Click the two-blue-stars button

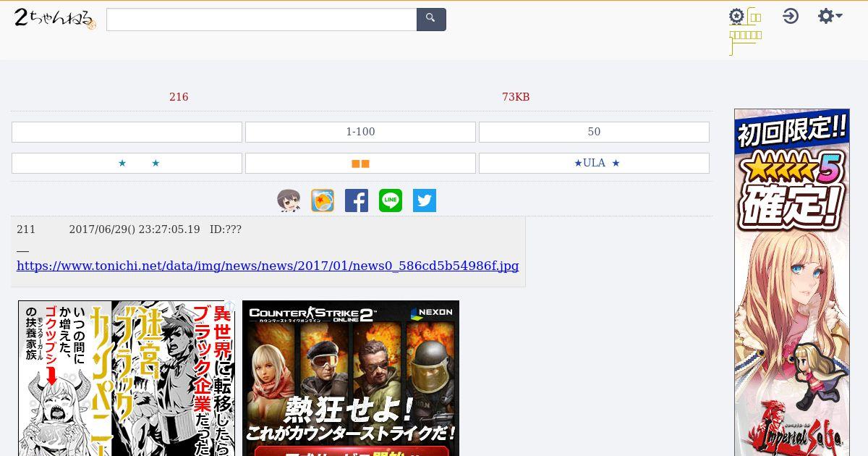(127, 163)
